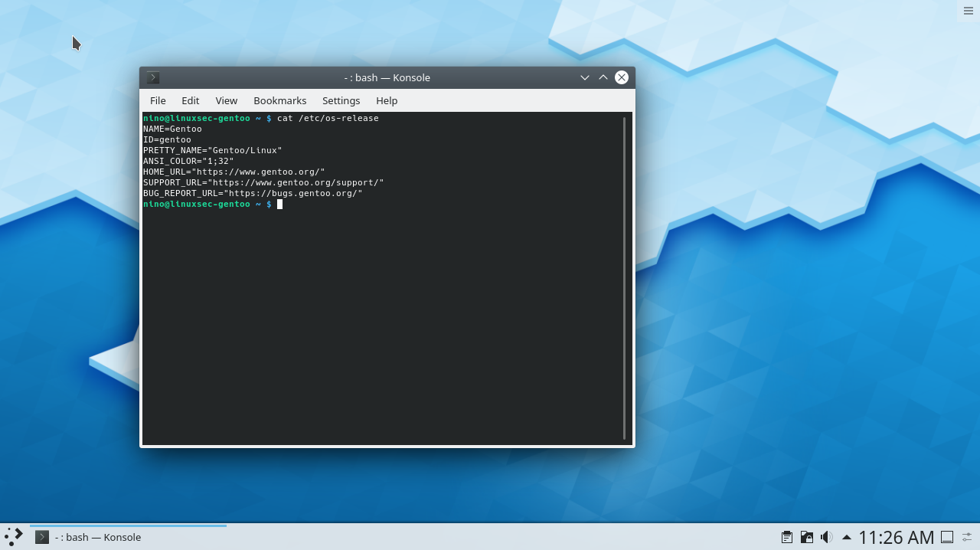
Task: Open the Settings menu in Konsole
Action: 341,100
